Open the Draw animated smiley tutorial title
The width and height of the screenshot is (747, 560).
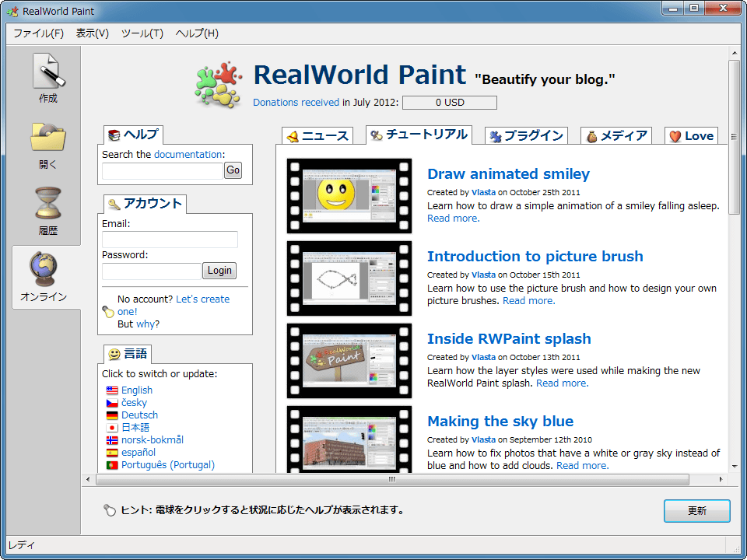click(508, 173)
